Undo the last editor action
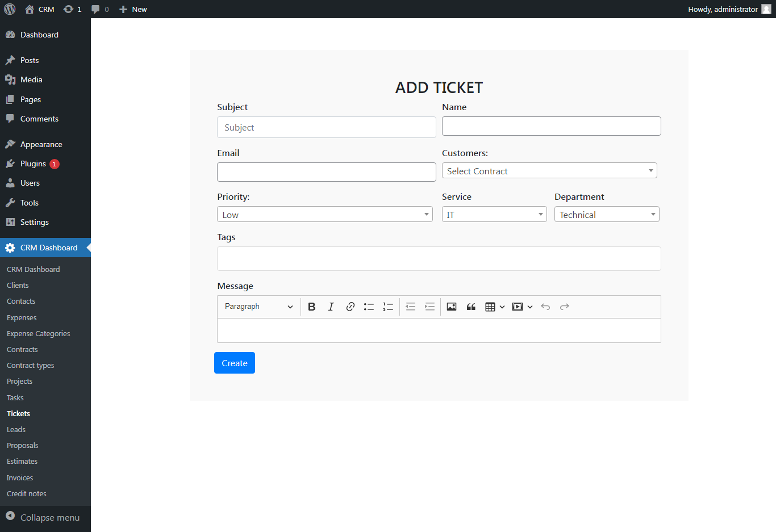776x532 pixels. (545, 306)
